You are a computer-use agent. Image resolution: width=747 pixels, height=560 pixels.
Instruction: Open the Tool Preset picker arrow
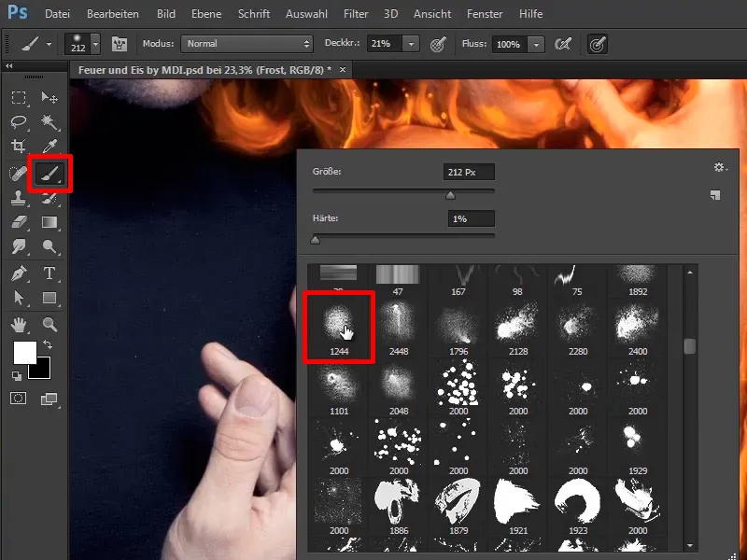[x=49, y=44]
